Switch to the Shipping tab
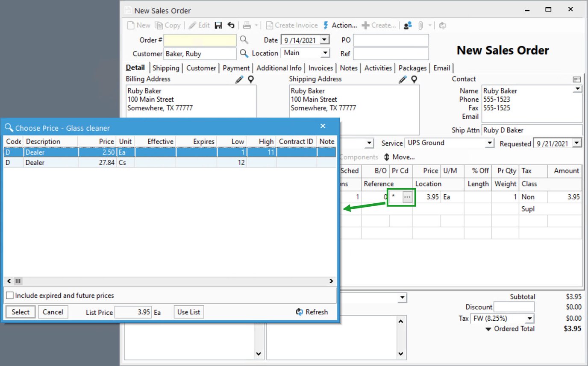This screenshot has width=588, height=366. tap(166, 68)
